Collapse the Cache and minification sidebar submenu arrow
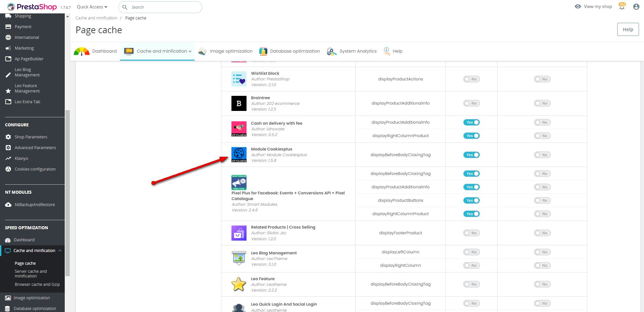 pos(60,251)
